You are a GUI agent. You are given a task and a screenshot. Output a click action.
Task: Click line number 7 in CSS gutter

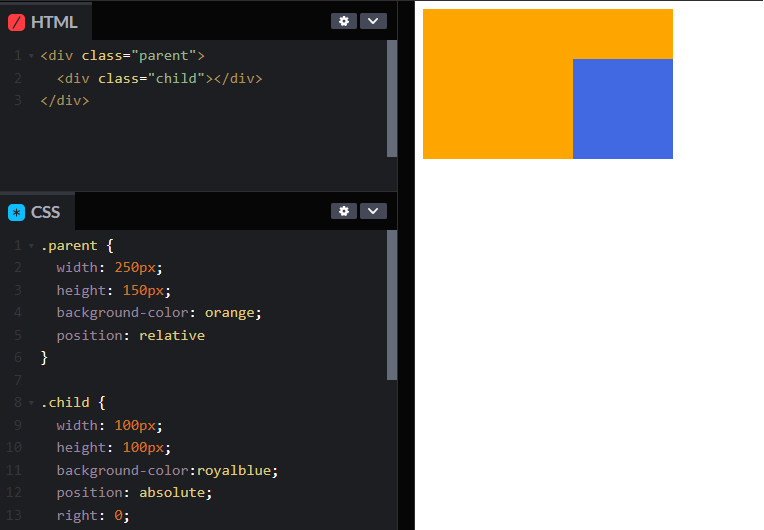click(18, 380)
